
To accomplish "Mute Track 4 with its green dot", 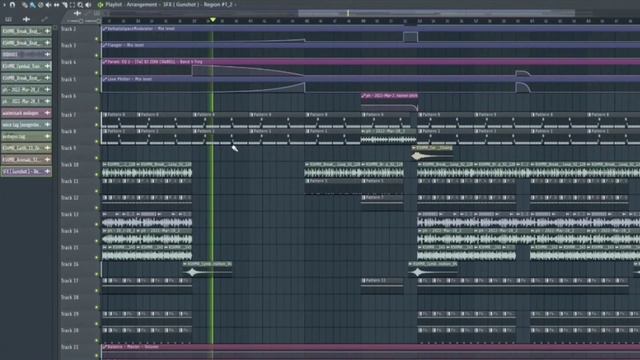I will tap(97, 73).
